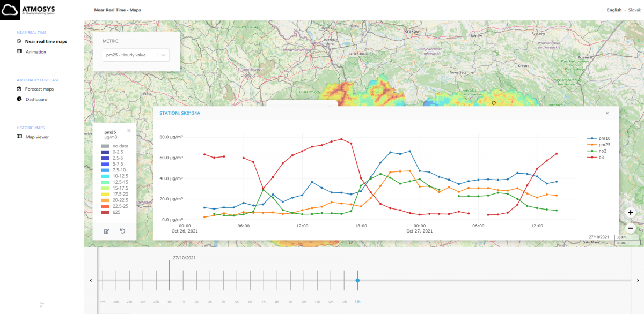Zoom in the map with plus button

point(631,212)
